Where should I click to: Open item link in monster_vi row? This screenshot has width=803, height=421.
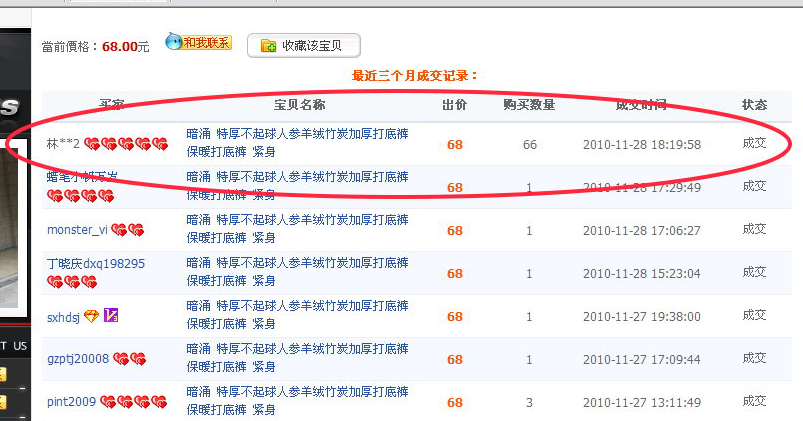[297, 228]
